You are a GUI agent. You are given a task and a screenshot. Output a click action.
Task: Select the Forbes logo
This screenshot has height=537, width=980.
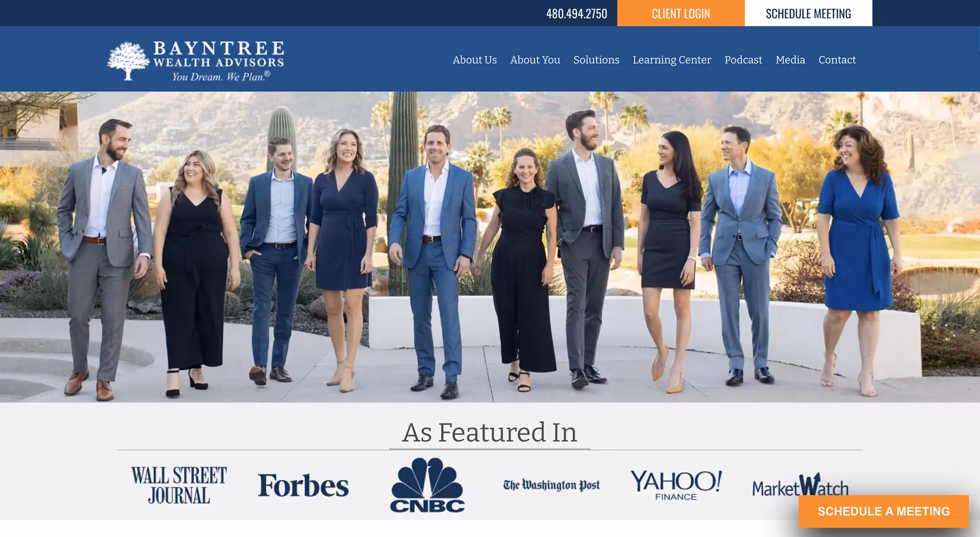point(303,485)
